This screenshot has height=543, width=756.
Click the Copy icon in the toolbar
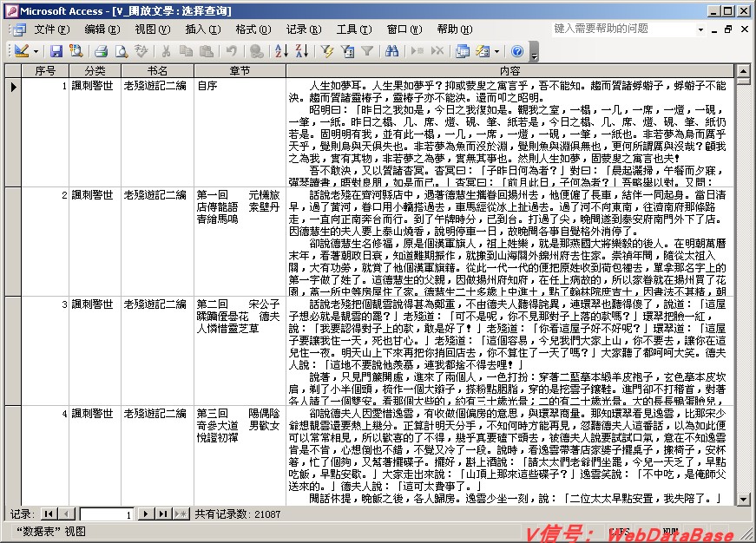click(x=186, y=50)
